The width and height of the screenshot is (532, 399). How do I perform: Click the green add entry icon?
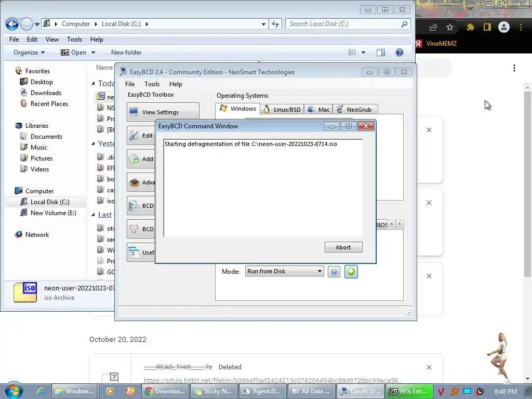click(351, 271)
